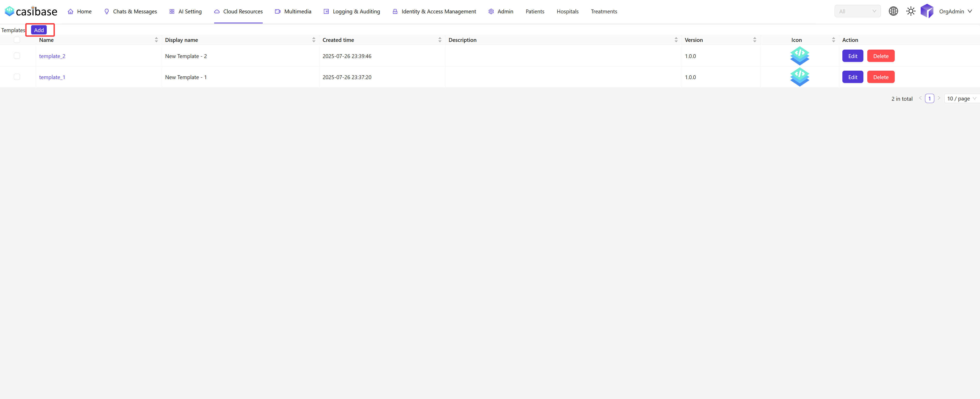The width and height of the screenshot is (980, 399).
Task: Sort by Name column arrows
Action: tap(156, 40)
